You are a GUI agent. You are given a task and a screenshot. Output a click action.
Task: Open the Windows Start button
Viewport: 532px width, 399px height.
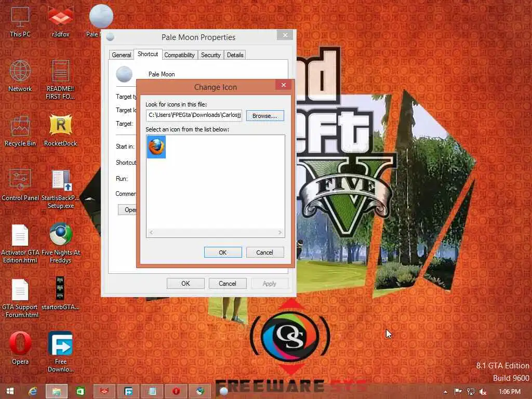(10, 391)
